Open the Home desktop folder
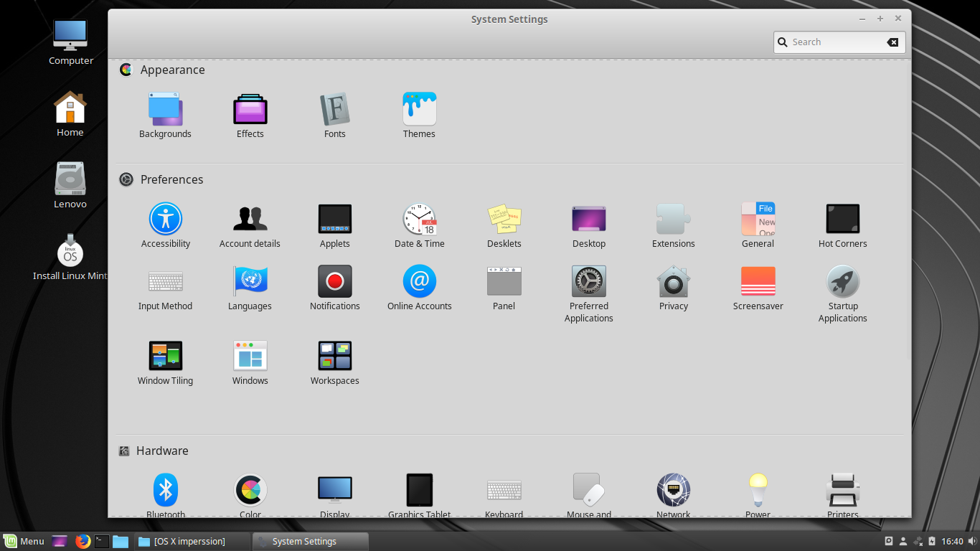This screenshot has width=980, height=551. (x=70, y=114)
